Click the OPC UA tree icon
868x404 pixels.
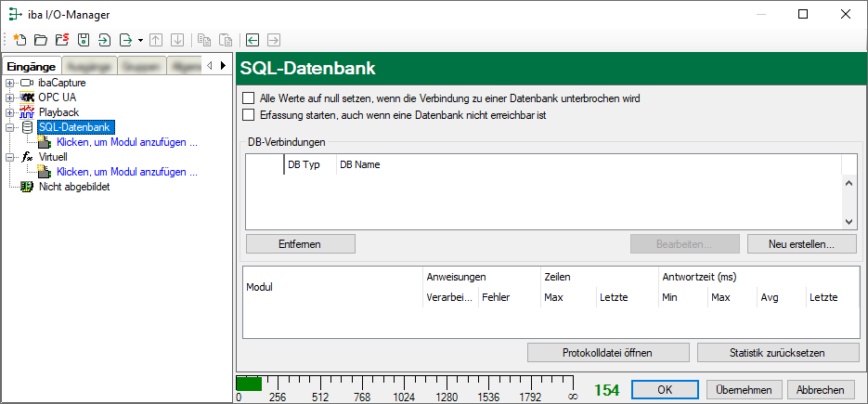point(27,98)
